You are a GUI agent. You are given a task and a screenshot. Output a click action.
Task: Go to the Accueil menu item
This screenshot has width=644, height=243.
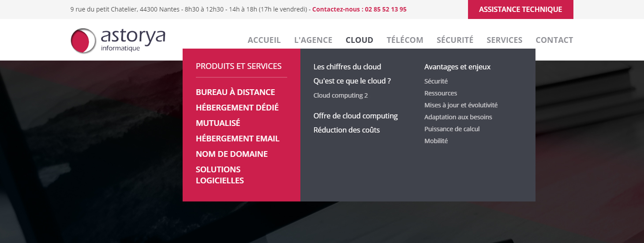click(x=264, y=40)
